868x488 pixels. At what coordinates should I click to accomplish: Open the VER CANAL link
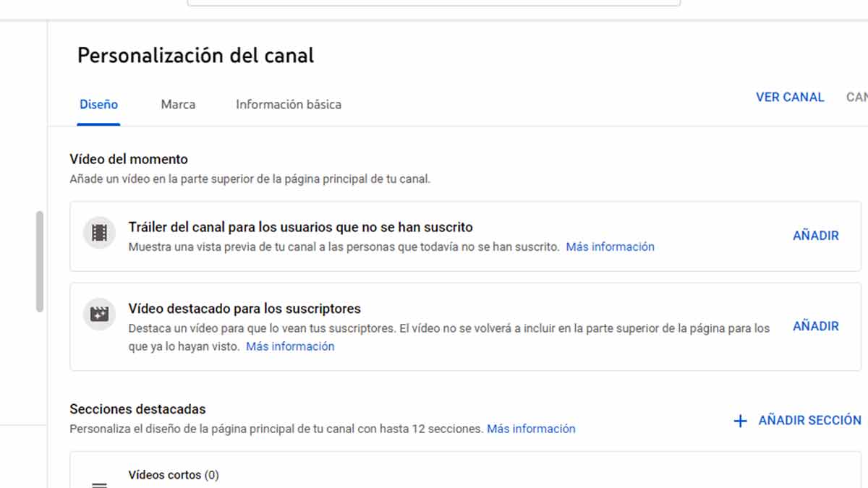click(x=789, y=98)
